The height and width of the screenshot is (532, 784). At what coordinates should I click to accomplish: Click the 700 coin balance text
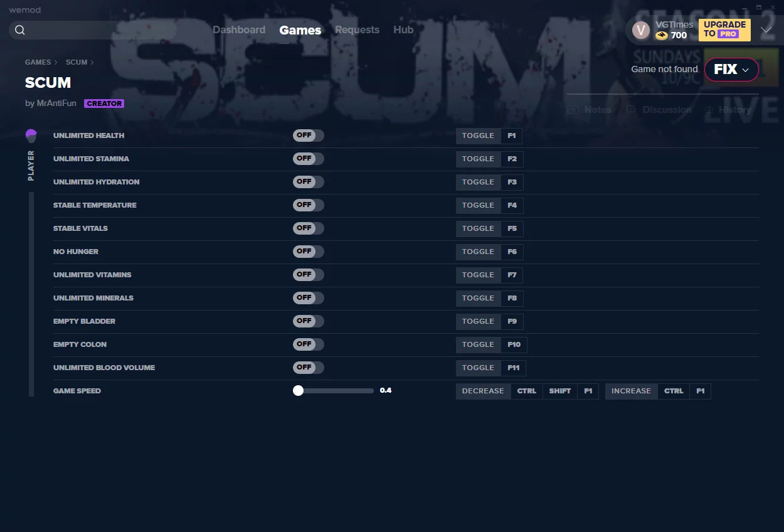[679, 36]
